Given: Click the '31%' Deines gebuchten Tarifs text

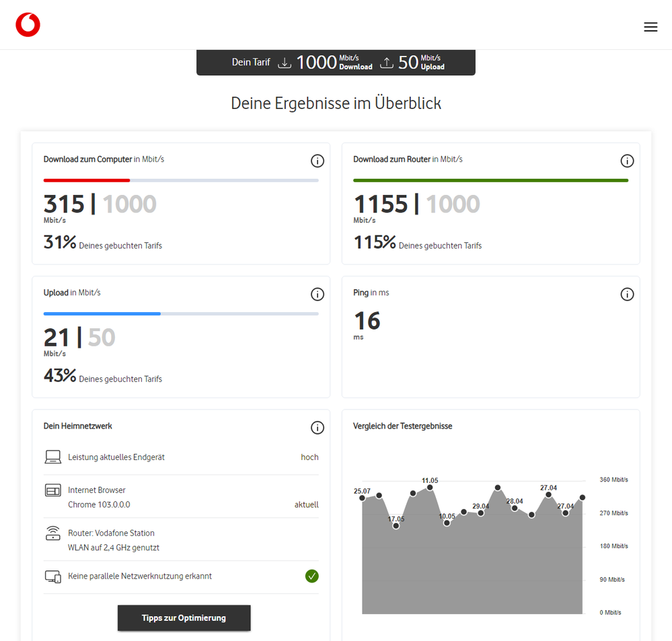Looking at the screenshot, I should point(103,243).
